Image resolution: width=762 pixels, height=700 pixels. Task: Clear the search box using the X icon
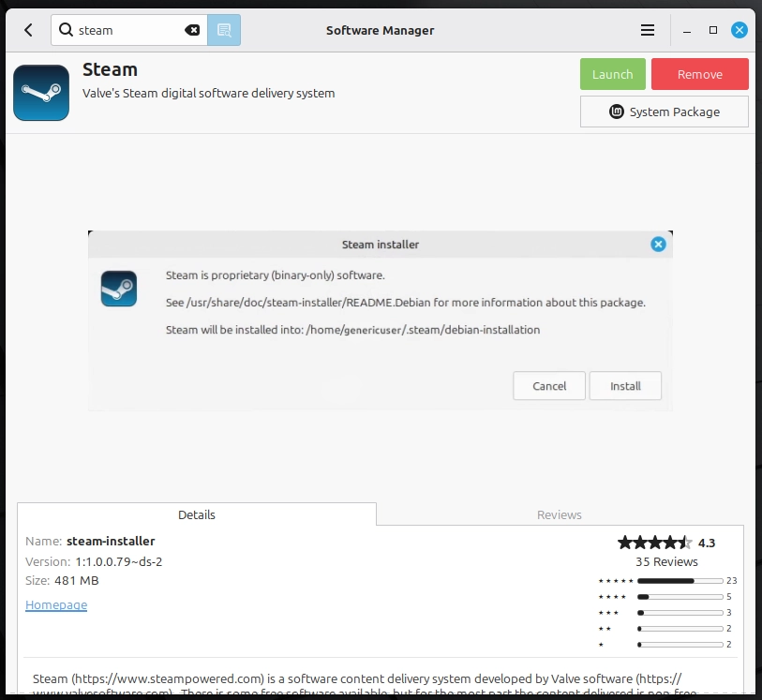(x=192, y=29)
